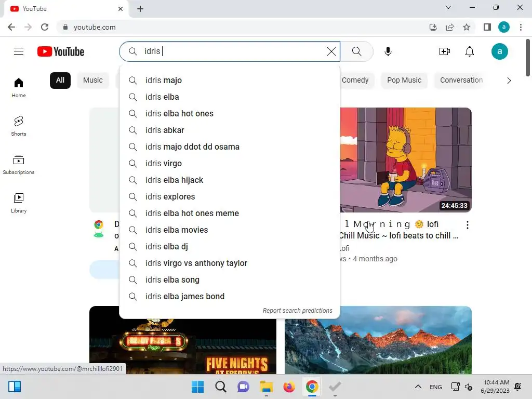The image size is (532, 399).
Task: Choose suggestion 'idris majo ddot dd osama'
Action: (x=230, y=147)
